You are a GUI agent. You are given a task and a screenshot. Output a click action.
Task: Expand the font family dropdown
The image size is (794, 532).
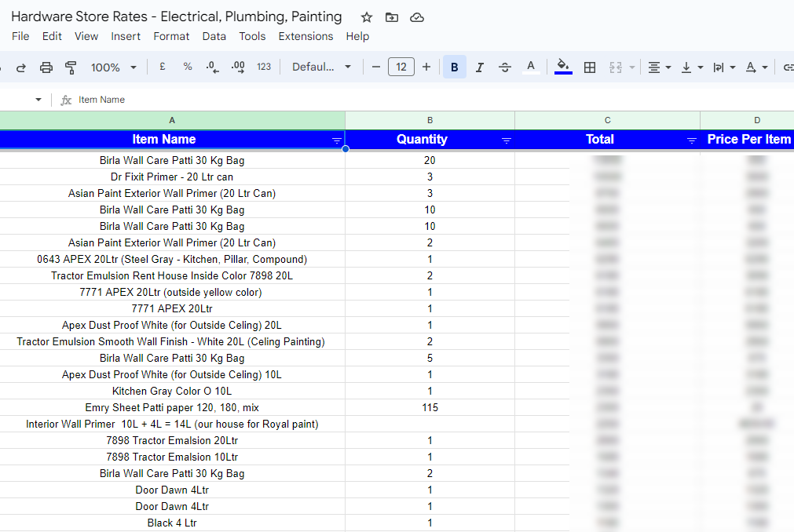click(321, 67)
